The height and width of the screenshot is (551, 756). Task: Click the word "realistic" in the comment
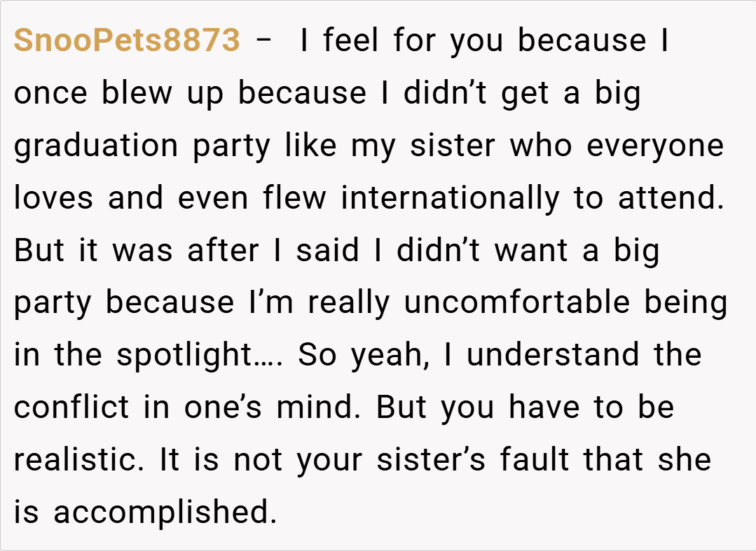(x=81, y=459)
